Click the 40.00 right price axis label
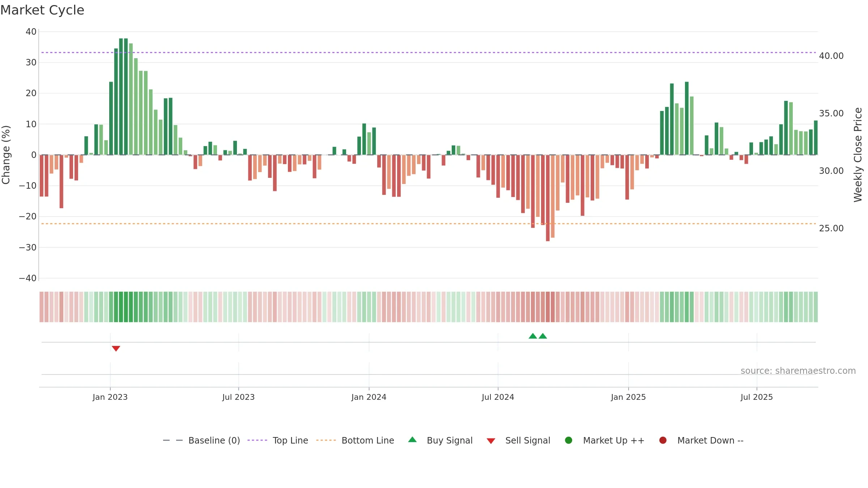This screenshot has height=488, width=868. 831,56
